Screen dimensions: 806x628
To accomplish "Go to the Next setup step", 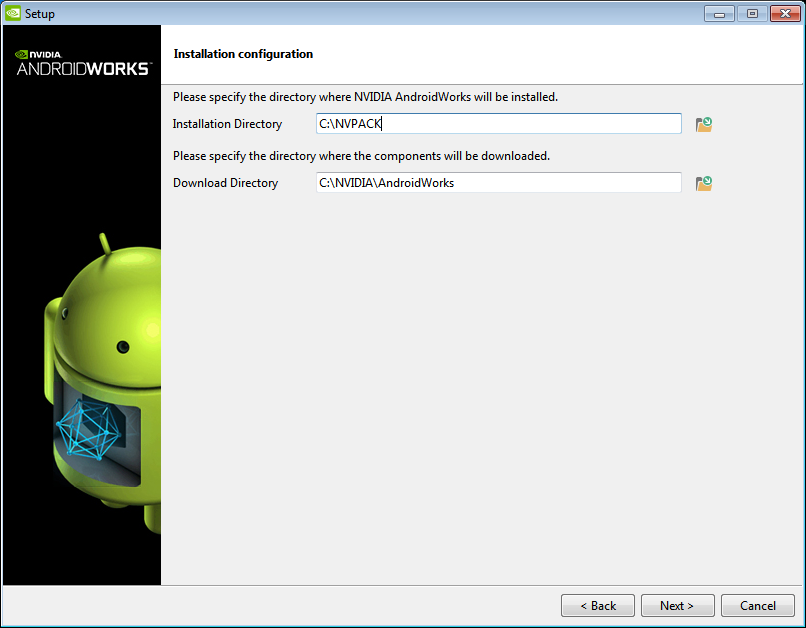I will [677, 606].
